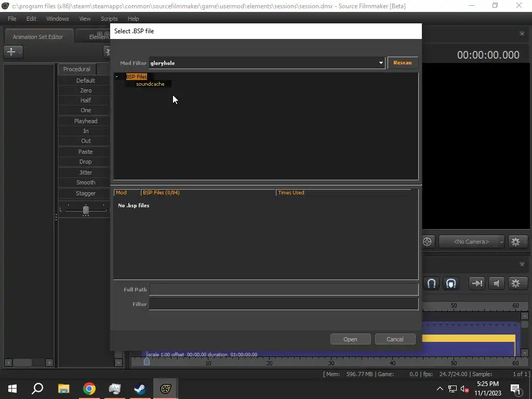Toggle the timeline frame snap magnet icon

click(450, 283)
